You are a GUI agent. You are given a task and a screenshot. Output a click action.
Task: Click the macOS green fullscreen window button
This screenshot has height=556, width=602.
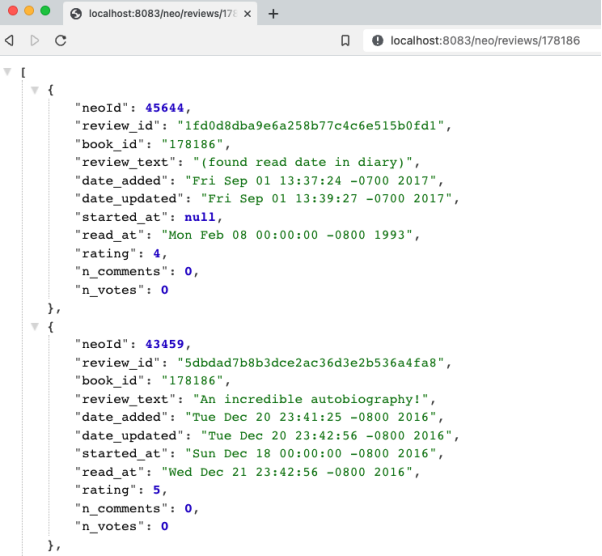[x=45, y=11]
